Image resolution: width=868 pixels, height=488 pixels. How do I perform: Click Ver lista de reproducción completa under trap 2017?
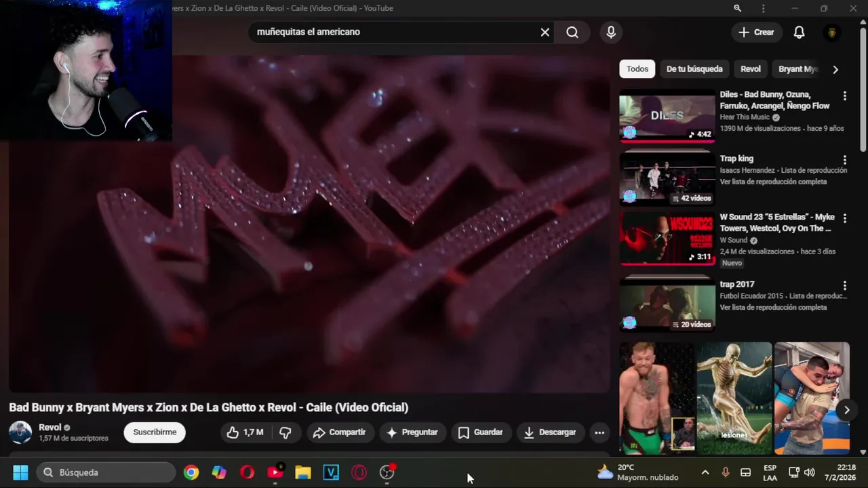[x=773, y=307]
